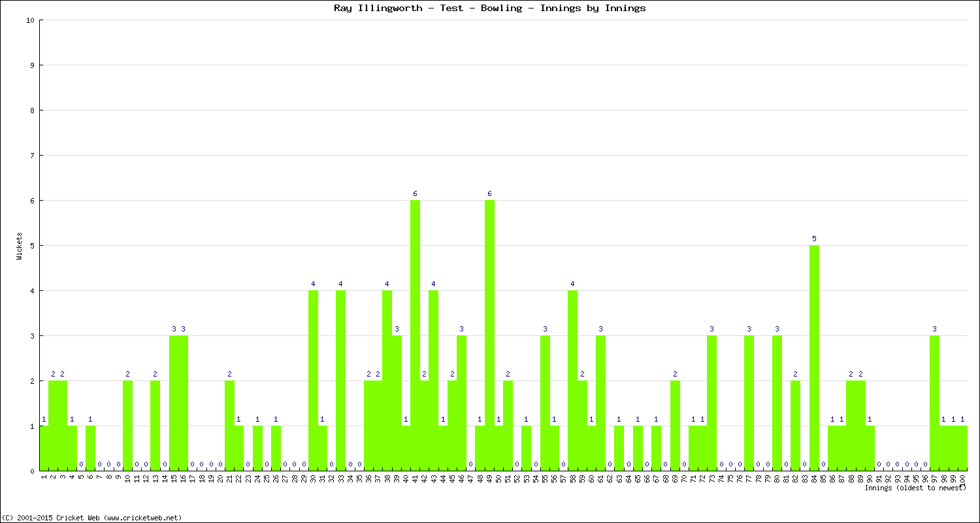
Task: Click the 2-wicket bar at innings 82
Action: point(795,426)
